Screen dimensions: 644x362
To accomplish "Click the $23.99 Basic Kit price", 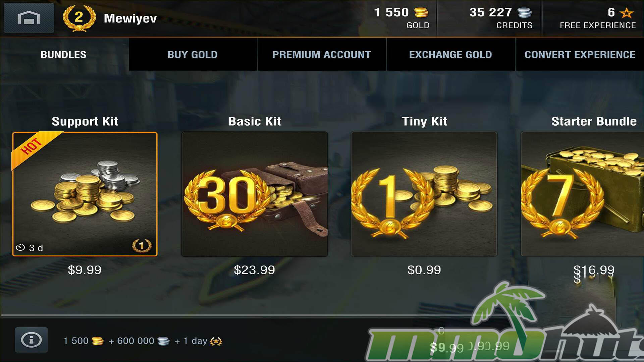I will [255, 270].
